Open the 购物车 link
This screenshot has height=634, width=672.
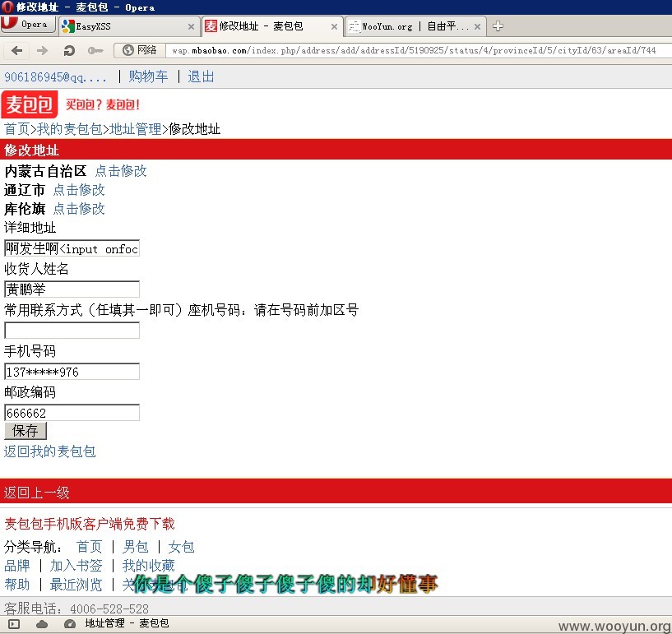148,76
